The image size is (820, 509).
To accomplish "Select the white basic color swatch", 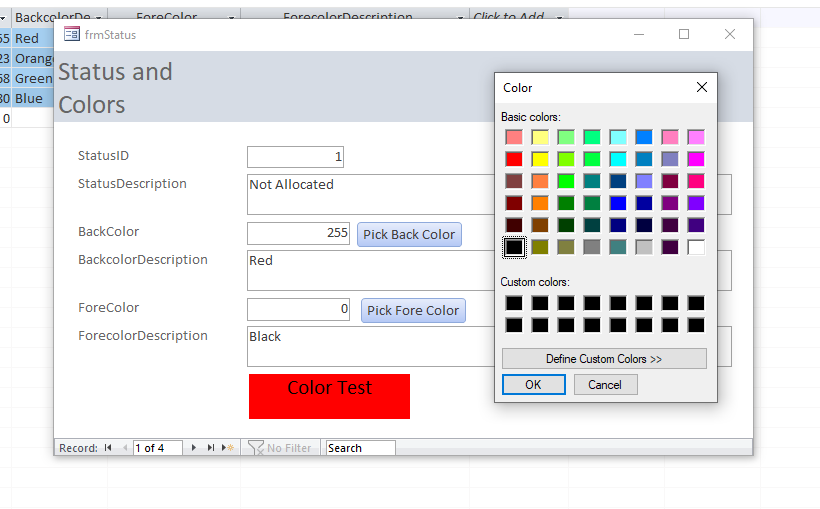I will [696, 247].
